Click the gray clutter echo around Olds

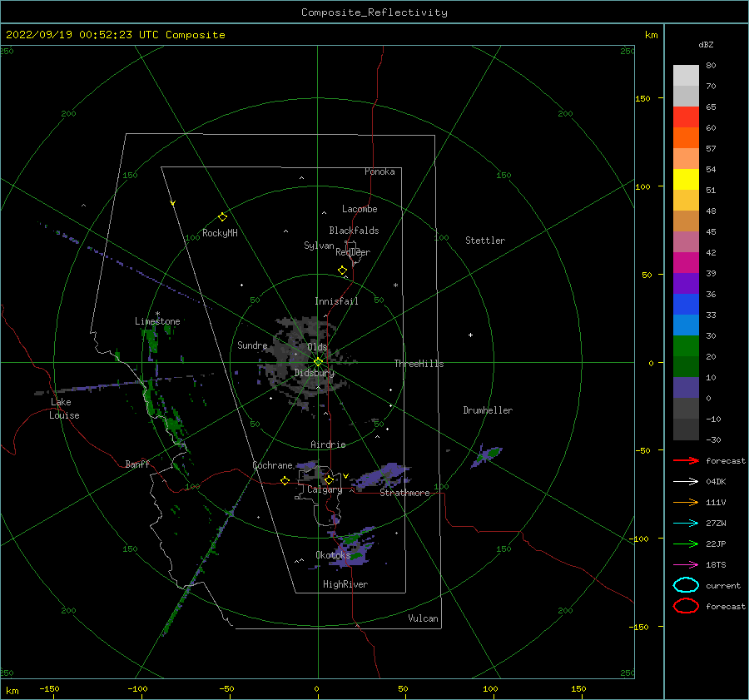[x=305, y=363]
